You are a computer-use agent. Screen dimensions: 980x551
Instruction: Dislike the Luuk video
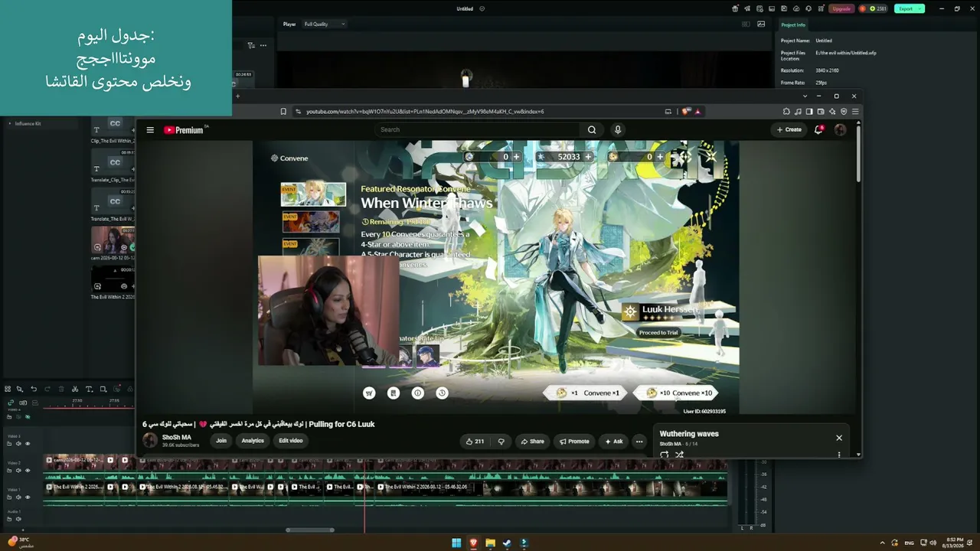click(501, 441)
